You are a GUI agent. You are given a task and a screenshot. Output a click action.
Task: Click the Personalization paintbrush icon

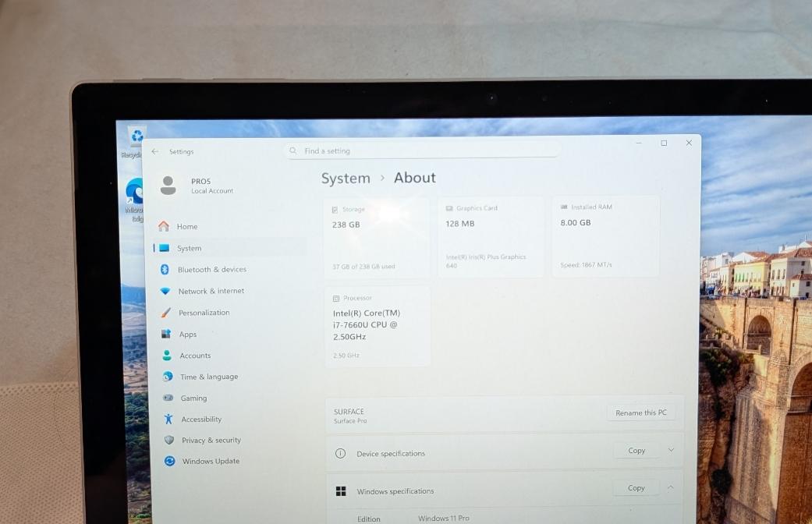tap(165, 312)
